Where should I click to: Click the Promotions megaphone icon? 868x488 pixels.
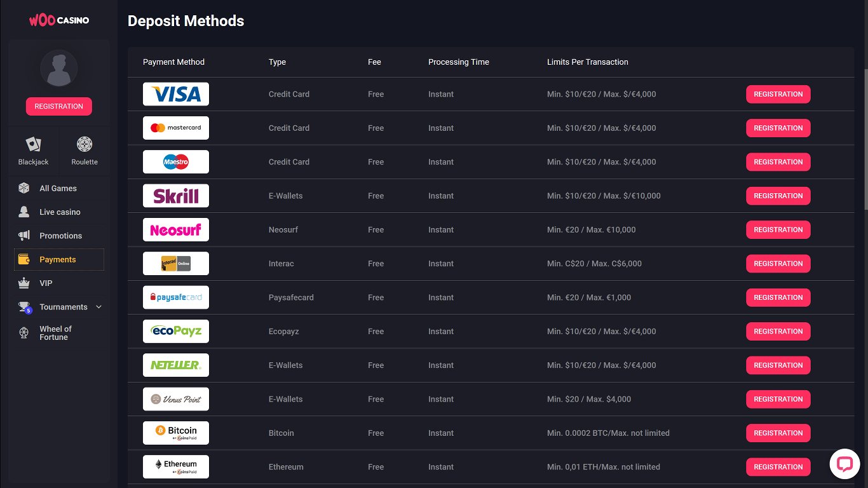(24, 236)
